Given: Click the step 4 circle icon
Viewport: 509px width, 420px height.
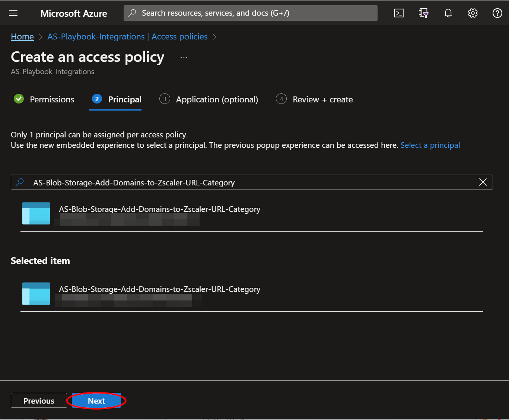Looking at the screenshot, I should [x=281, y=99].
